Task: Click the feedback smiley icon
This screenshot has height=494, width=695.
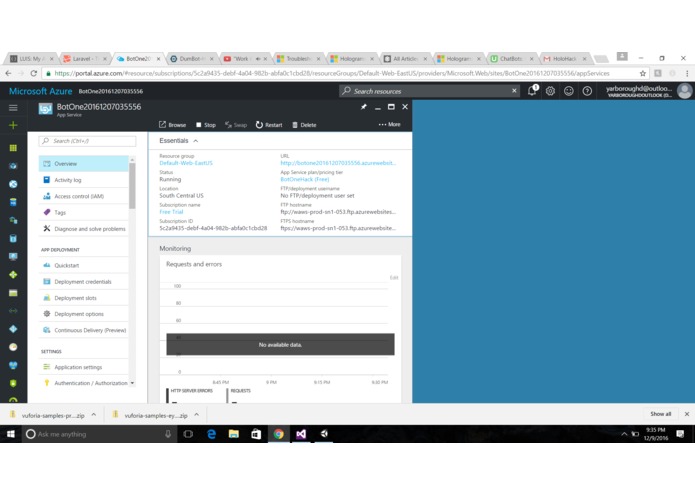Action: 569,91
